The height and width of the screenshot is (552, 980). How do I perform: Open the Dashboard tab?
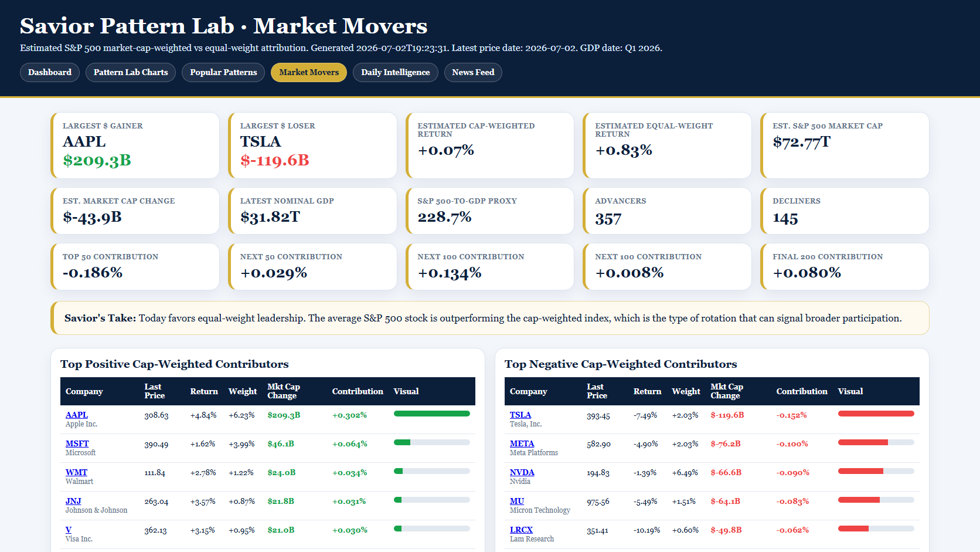point(50,72)
